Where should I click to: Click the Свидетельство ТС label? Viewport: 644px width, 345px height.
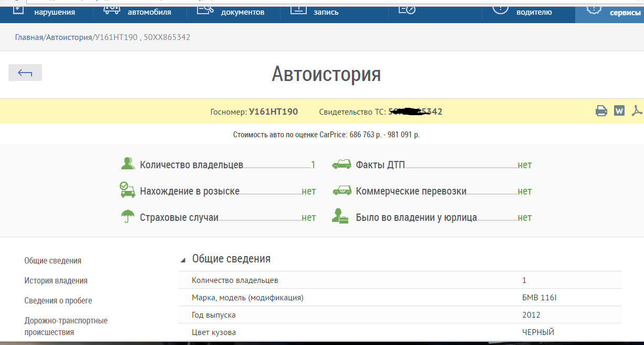(352, 112)
